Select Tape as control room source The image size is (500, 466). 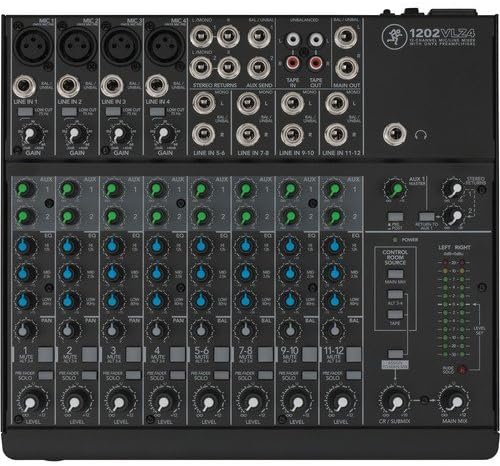[395, 314]
